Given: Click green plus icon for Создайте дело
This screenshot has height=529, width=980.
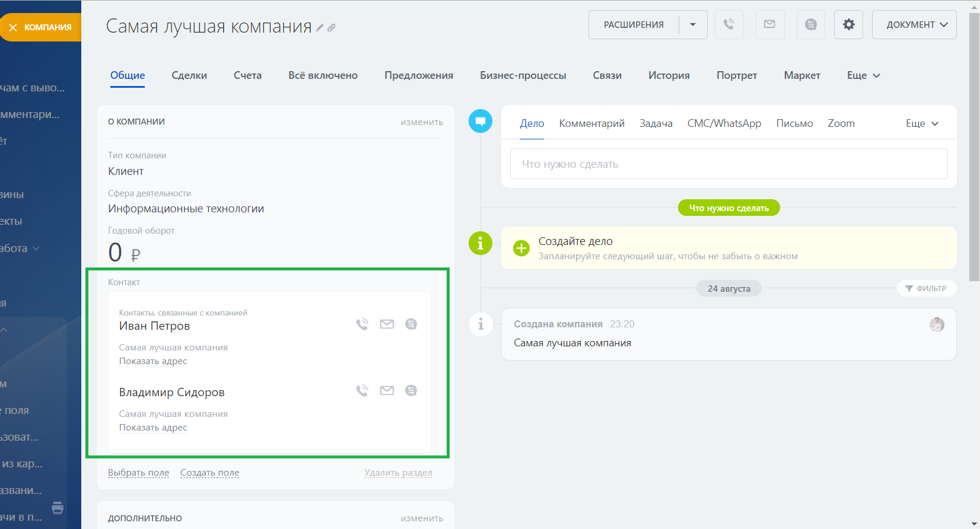Looking at the screenshot, I should pyautogui.click(x=521, y=248).
